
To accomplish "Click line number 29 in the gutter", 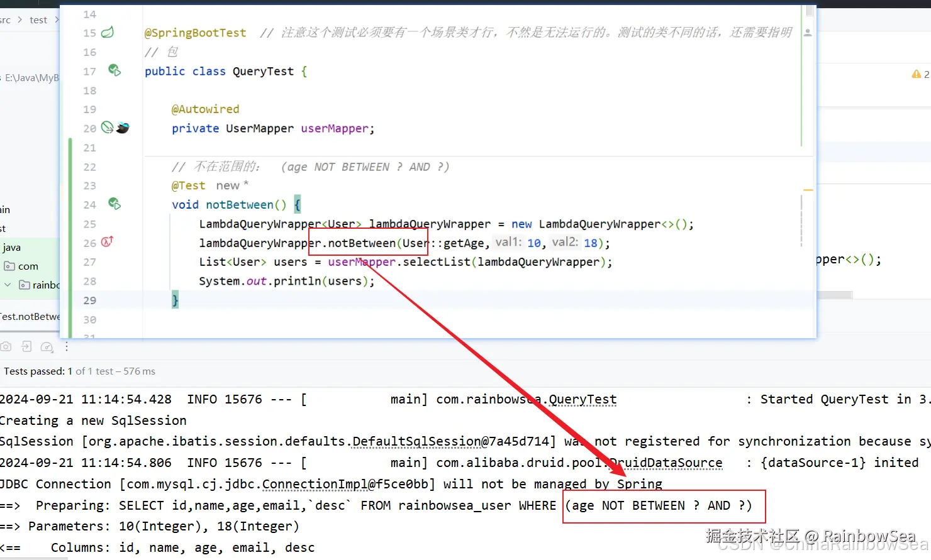I will [x=89, y=300].
